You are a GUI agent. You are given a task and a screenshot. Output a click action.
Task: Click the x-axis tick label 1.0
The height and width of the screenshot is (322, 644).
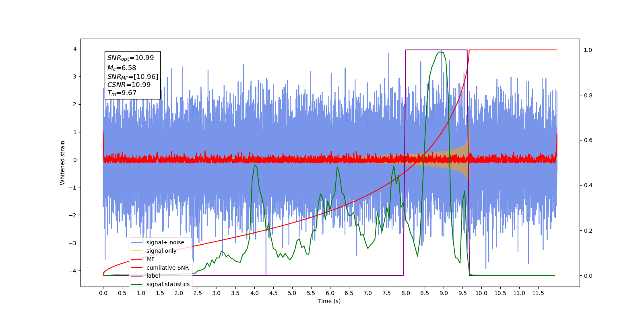pos(141,293)
